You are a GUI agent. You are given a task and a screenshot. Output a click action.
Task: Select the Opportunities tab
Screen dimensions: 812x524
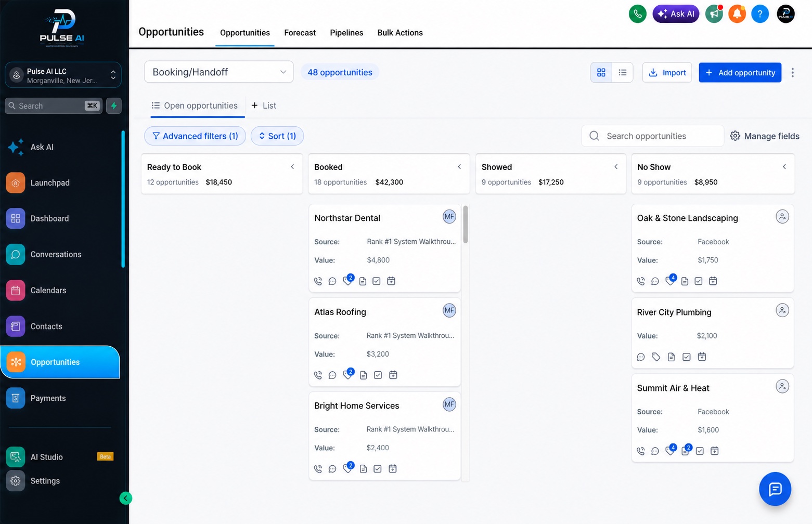click(x=245, y=33)
